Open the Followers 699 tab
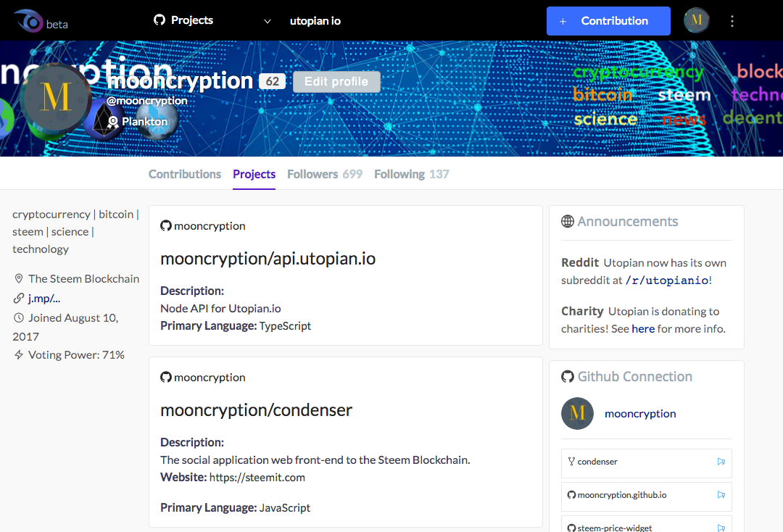Viewport: 783px width, 532px height. [325, 174]
